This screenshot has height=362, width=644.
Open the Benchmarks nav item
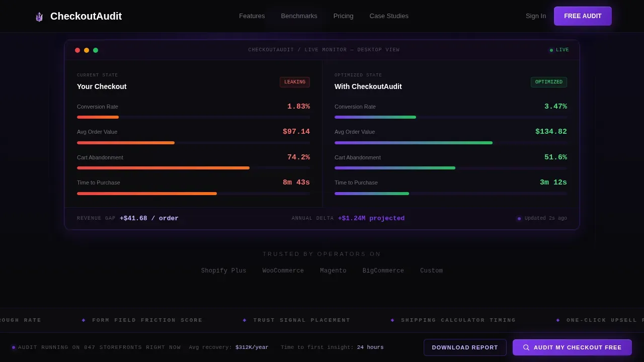pos(299,16)
